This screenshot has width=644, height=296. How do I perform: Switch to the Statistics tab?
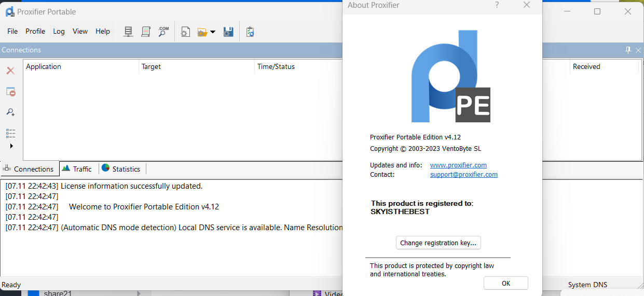121,169
